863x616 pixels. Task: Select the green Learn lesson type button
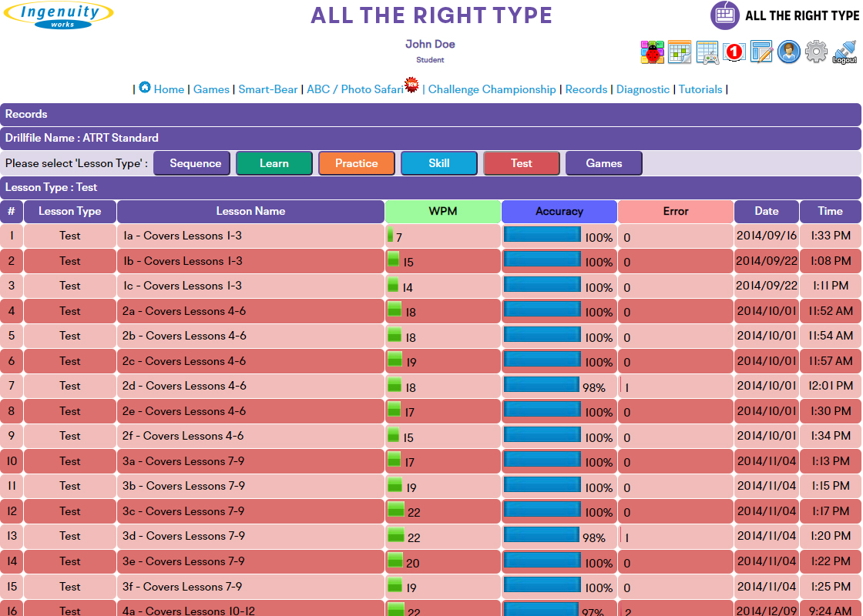[274, 163]
